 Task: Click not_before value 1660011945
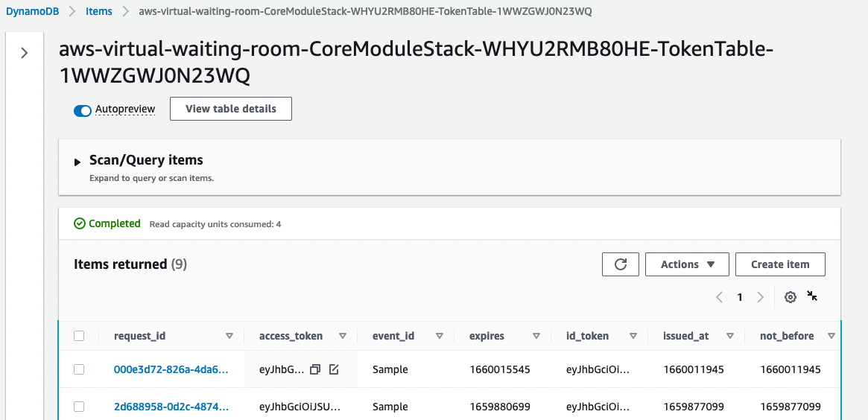pos(791,369)
